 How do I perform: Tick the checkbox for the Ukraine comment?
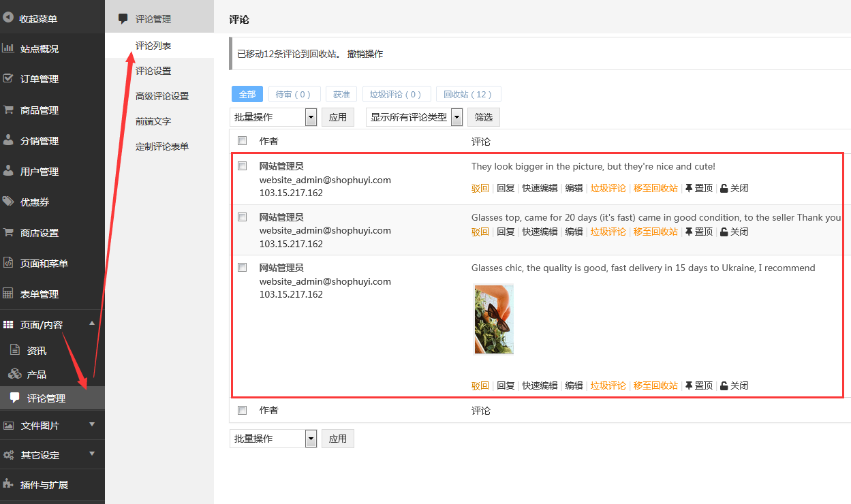[242, 268]
